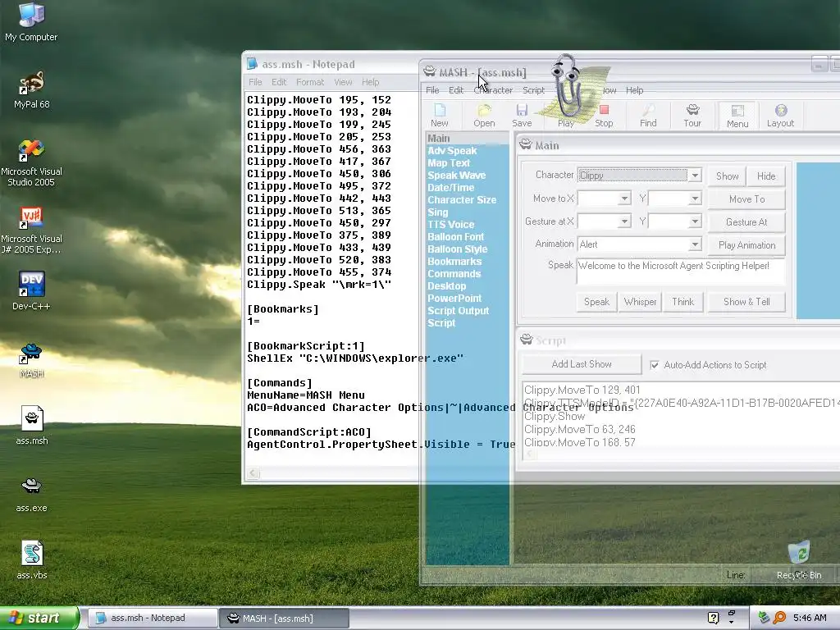Open the Animation dropdown showing Alert
840x630 pixels.
695,244
